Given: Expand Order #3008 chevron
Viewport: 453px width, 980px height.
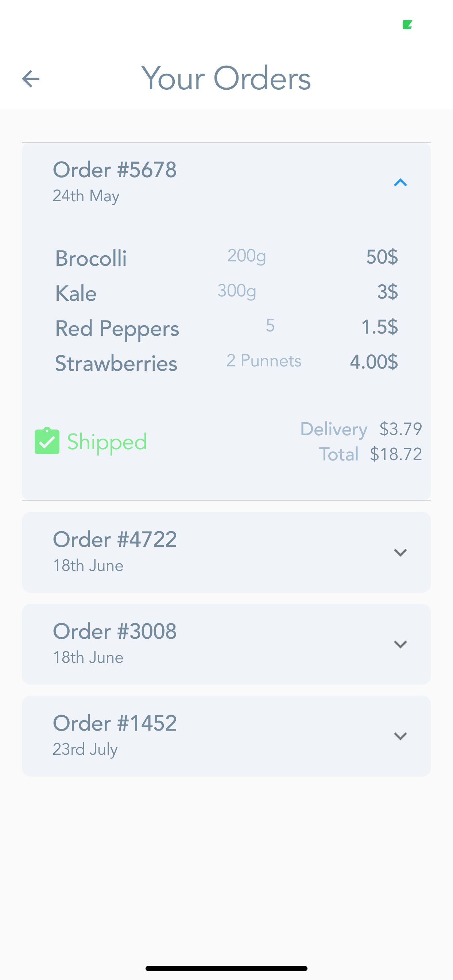Looking at the screenshot, I should [x=400, y=644].
